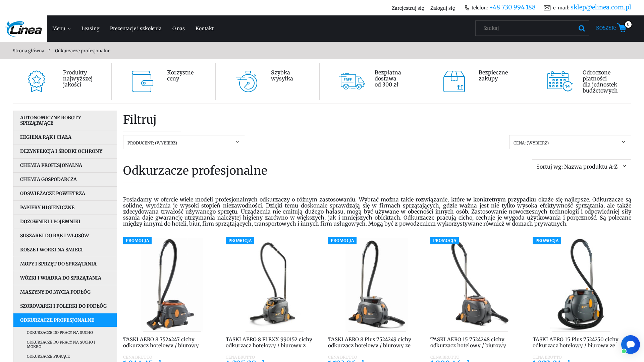The image size is (644, 362).
Task: Click the wallet Korzystne ceny icon
Action: 143,81
